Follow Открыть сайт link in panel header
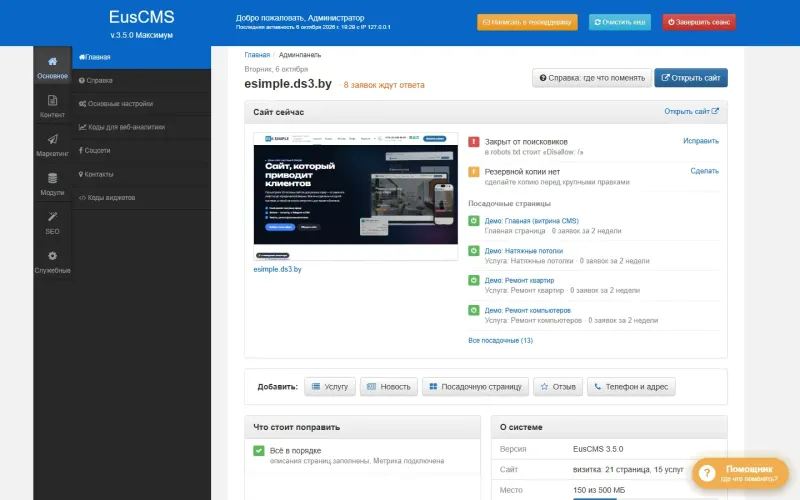Image resolution: width=800 pixels, height=500 pixels. coord(691,111)
